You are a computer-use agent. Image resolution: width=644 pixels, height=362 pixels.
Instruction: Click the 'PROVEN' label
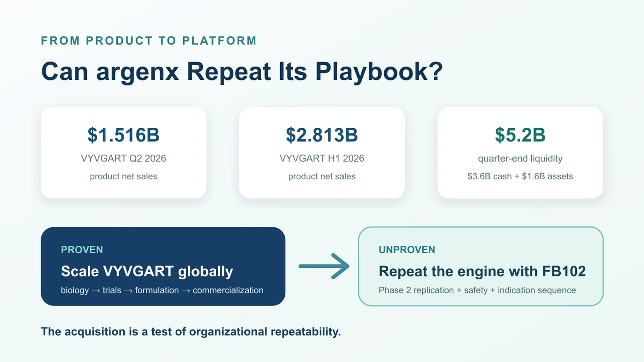point(82,250)
